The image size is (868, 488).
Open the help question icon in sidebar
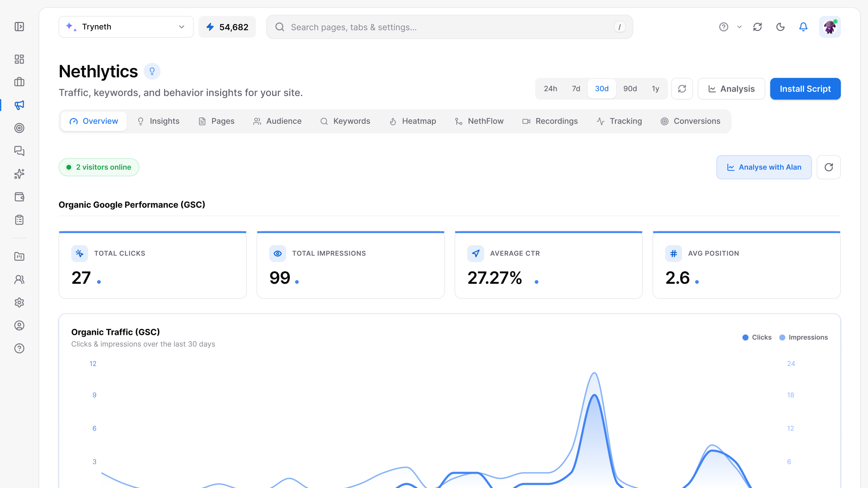coord(20,349)
